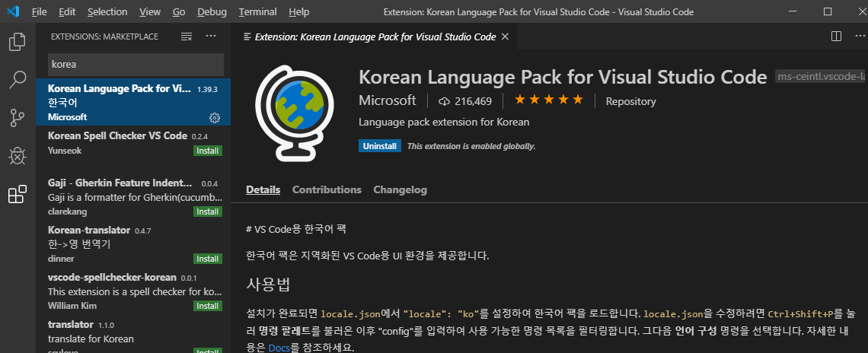Click publisher name clarekang
The image size is (868, 353).
point(68,211)
